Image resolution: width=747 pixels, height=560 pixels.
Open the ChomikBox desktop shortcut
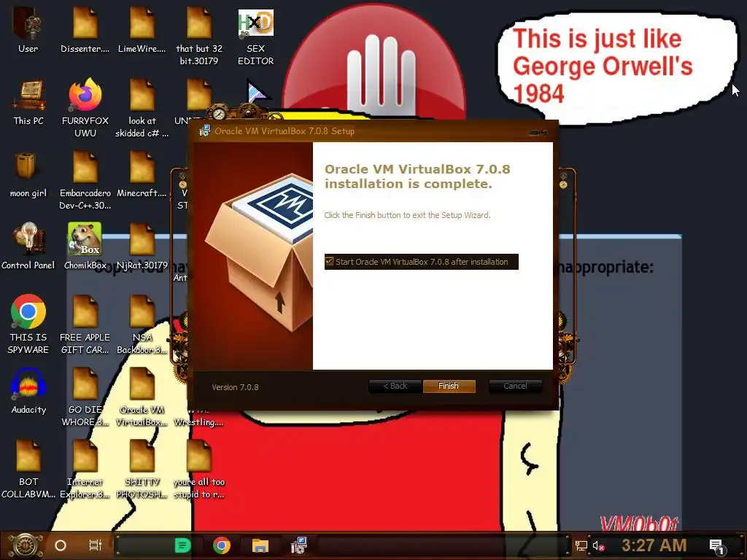coord(85,246)
